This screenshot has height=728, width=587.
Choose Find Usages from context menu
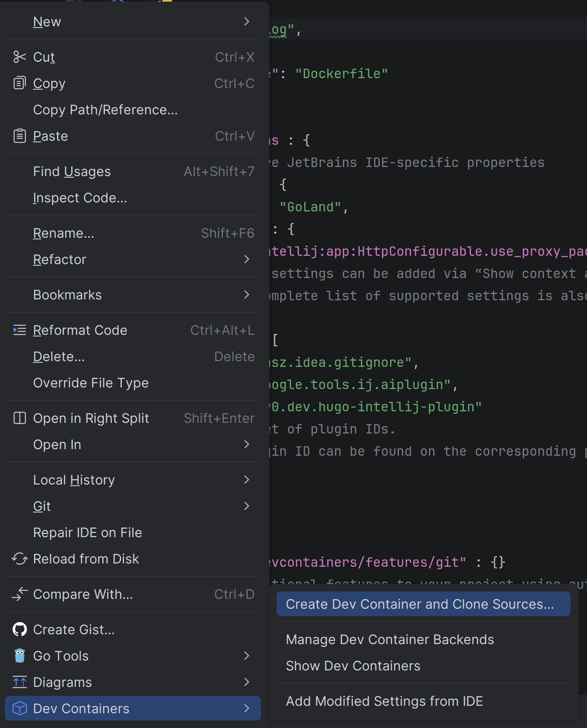133,171
